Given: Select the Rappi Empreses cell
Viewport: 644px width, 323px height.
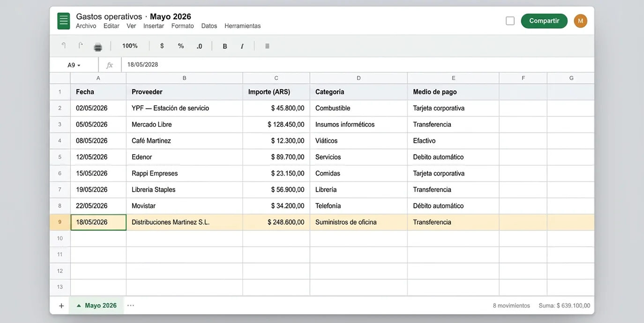Looking at the screenshot, I should (185, 173).
